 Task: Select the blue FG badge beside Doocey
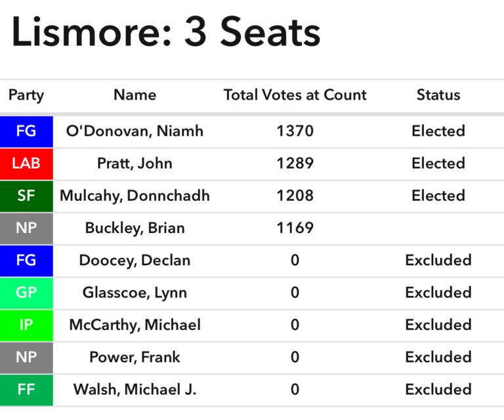(26, 260)
